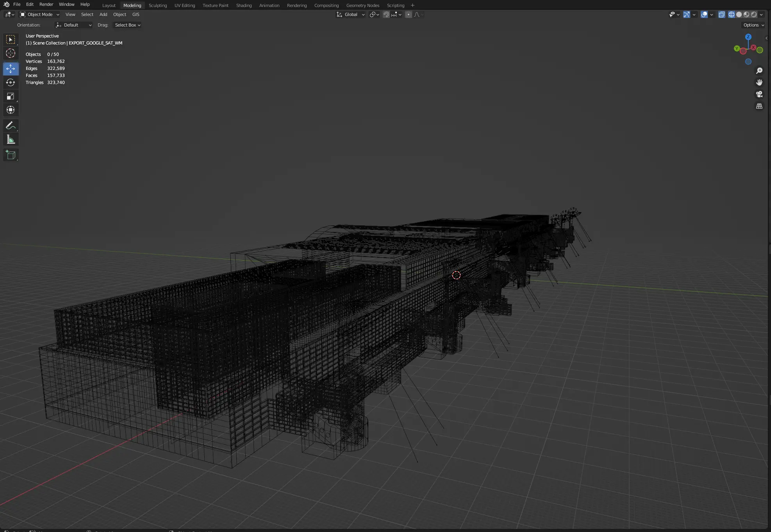The height and width of the screenshot is (532, 771).
Task: Open pivot point dropdown
Action: pyautogui.click(x=374, y=14)
